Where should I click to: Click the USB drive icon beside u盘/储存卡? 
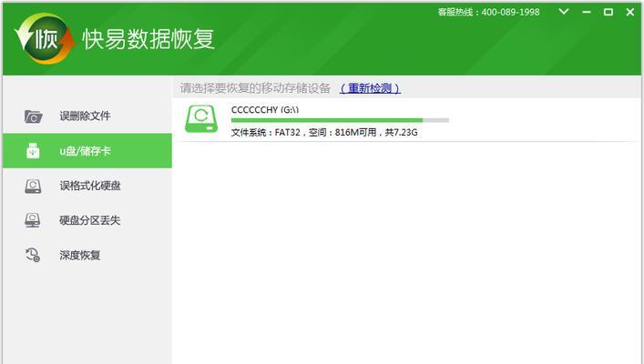pos(33,151)
